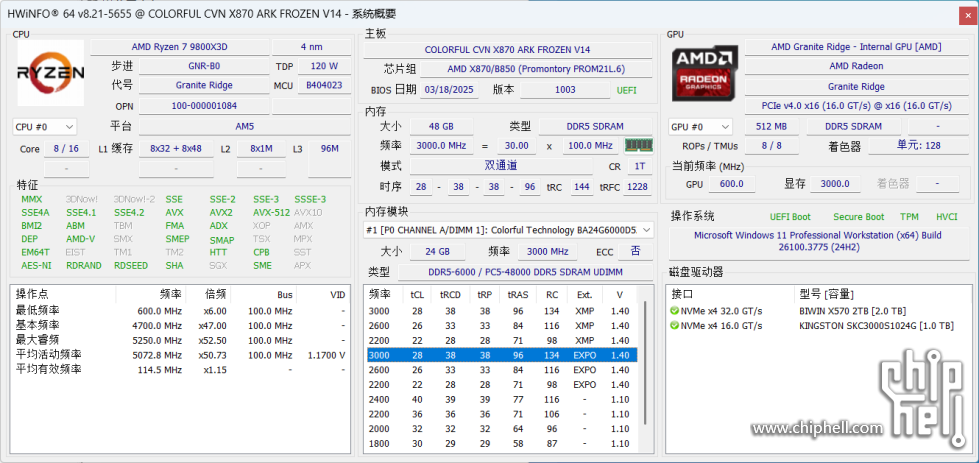The height and width of the screenshot is (463, 979).
Task: Click the green check icon beside NVMe x4 16.0 GT/s
Action: pyautogui.click(x=674, y=326)
